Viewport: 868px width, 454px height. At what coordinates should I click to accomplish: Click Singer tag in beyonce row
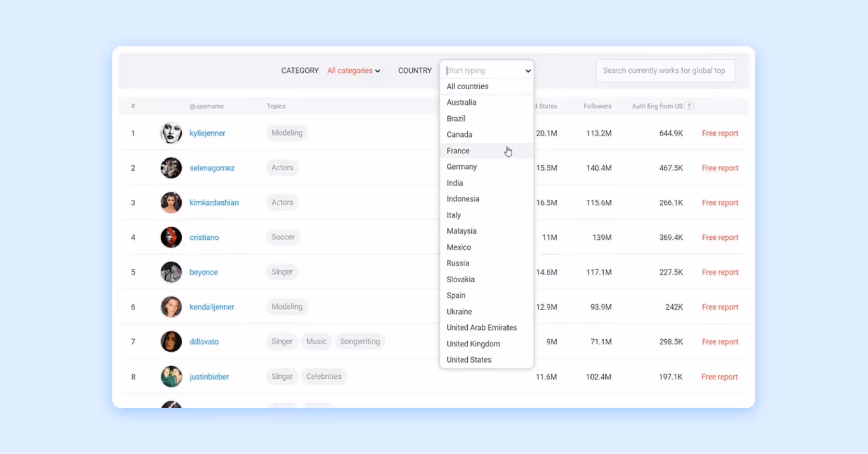(282, 272)
